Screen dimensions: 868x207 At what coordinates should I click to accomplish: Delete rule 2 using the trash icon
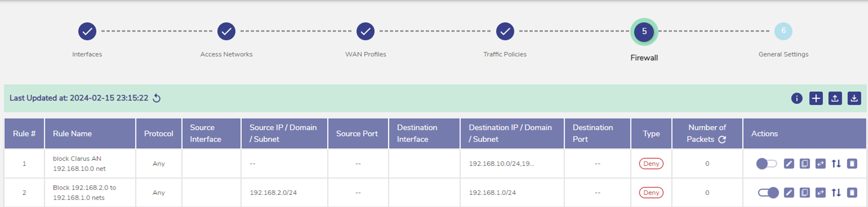[852, 193]
